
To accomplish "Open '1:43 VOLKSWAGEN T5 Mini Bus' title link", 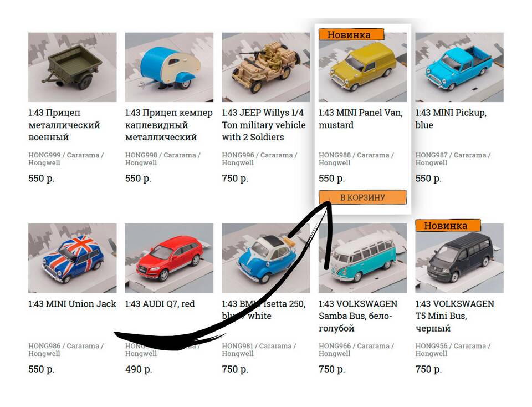I will coord(454,316).
